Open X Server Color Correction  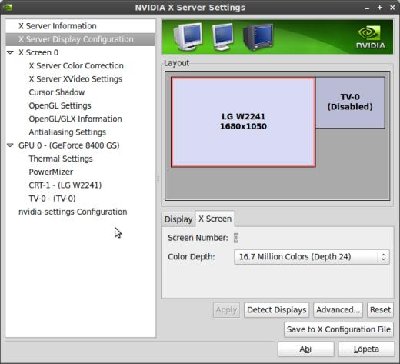click(76, 66)
